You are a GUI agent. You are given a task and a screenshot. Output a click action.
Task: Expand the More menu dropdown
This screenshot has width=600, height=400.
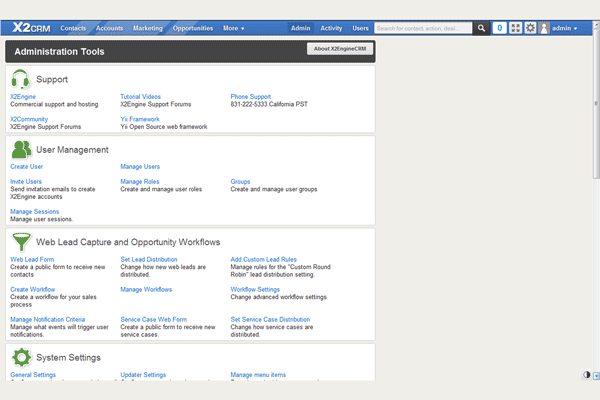233,28
